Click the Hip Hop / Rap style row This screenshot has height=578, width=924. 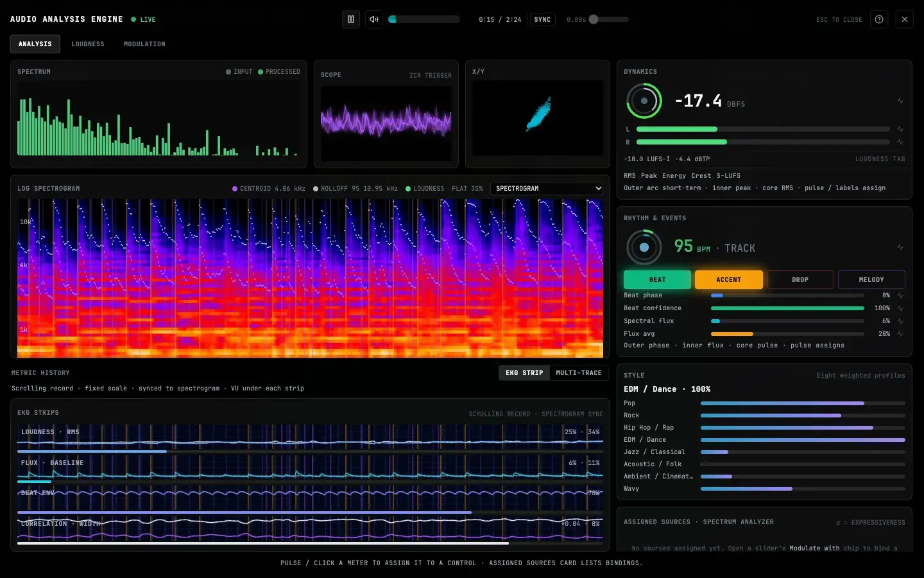[x=764, y=428]
